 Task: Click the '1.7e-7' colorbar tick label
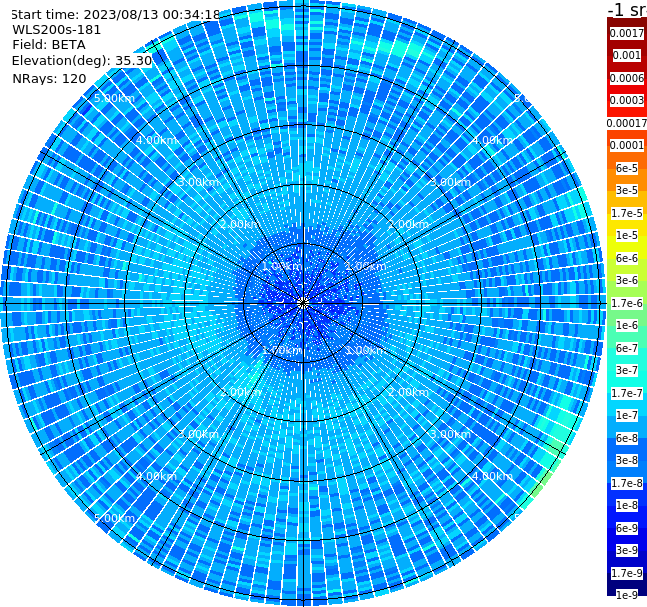tap(627, 393)
